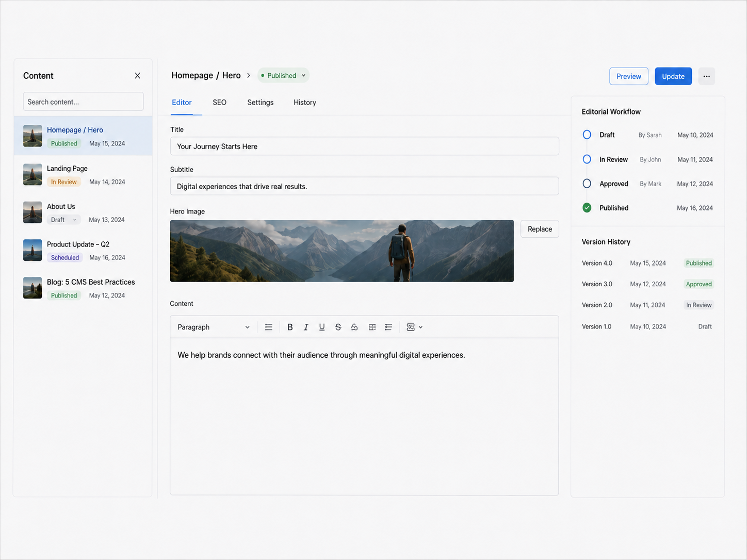Click the indent icon in editor toolbar
747x560 pixels.
[x=388, y=327]
